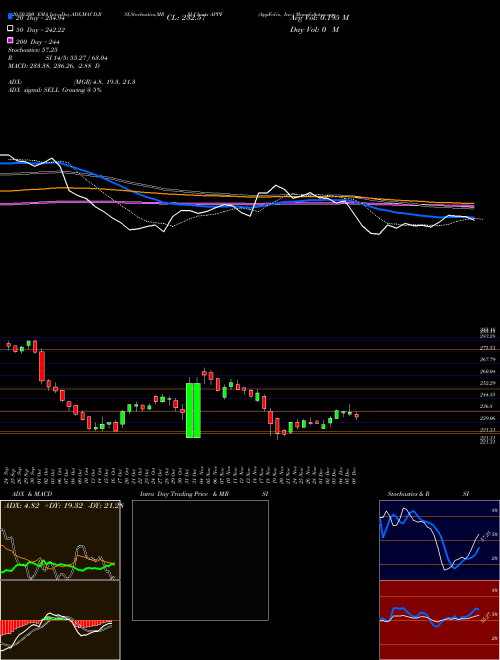Click the 'Avg Vol: 0.195 M' label

pyautogui.click(x=319, y=18)
